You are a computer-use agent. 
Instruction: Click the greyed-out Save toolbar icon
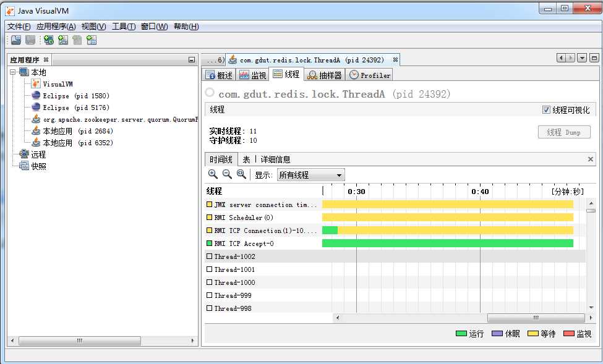pos(30,40)
